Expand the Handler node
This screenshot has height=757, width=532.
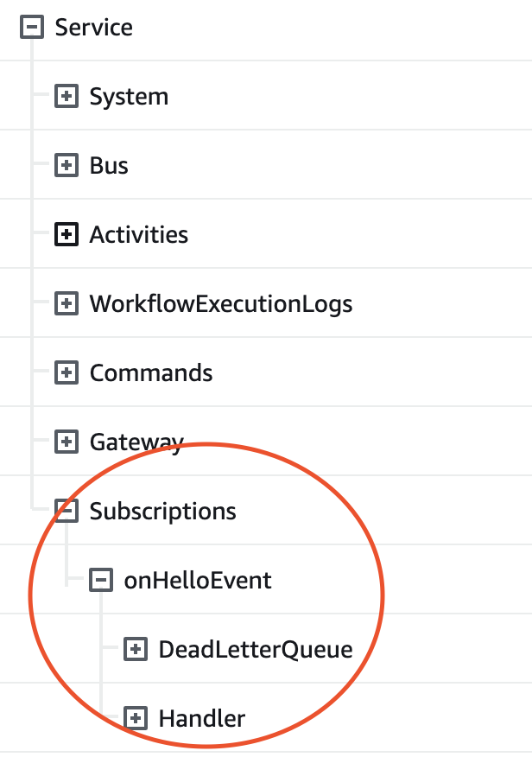point(136,718)
